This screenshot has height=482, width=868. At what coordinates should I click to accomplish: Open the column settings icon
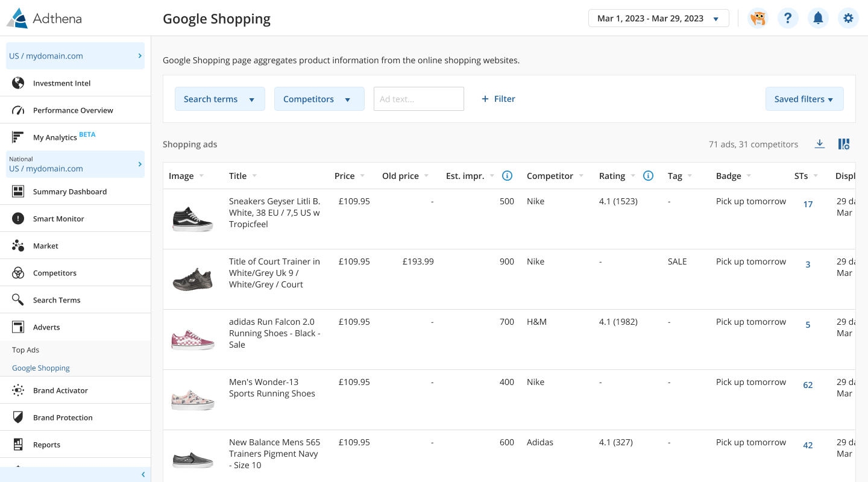coord(844,144)
